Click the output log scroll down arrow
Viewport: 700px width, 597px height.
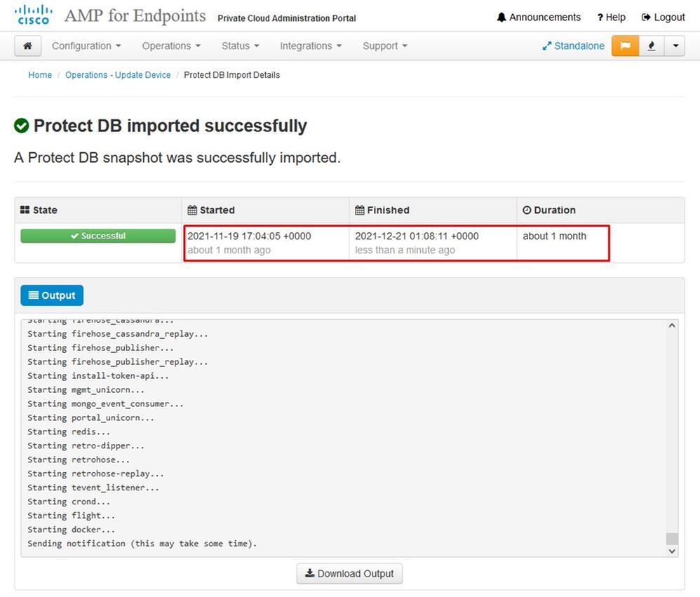point(672,551)
